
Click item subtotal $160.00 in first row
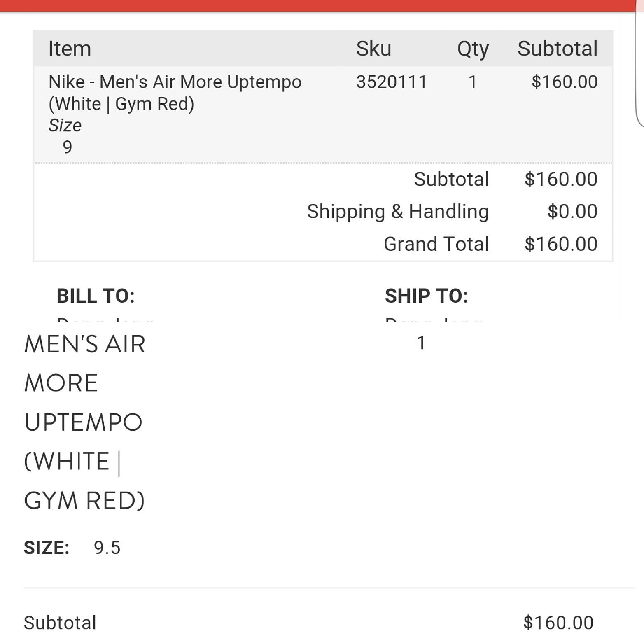(564, 82)
